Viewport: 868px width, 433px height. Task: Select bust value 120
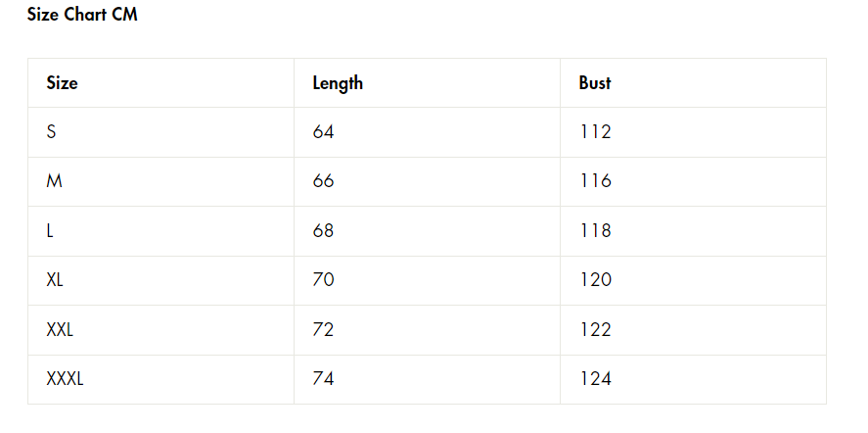pos(596,280)
